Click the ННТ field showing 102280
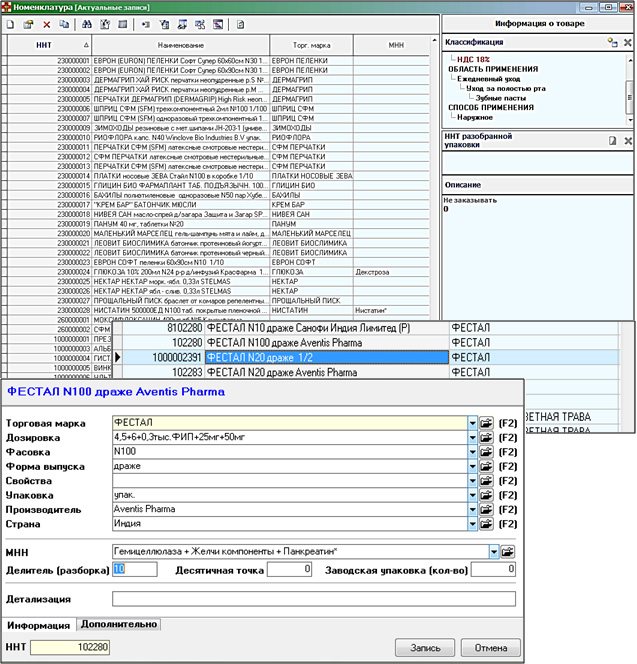 click(x=70, y=647)
